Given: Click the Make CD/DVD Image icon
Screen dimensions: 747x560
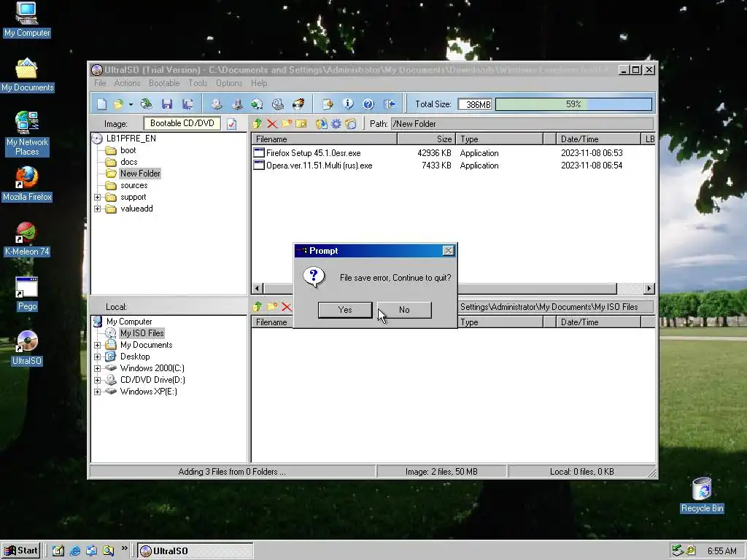Looking at the screenshot, I should [216, 104].
